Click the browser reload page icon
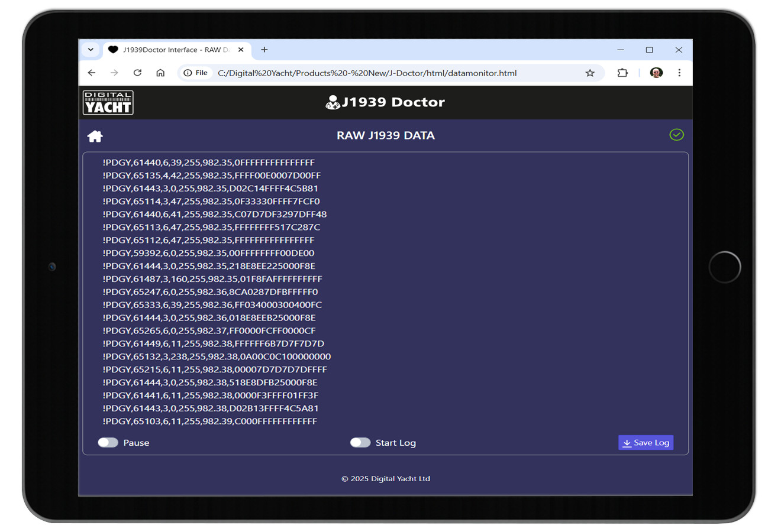The image size is (781, 532). click(137, 73)
